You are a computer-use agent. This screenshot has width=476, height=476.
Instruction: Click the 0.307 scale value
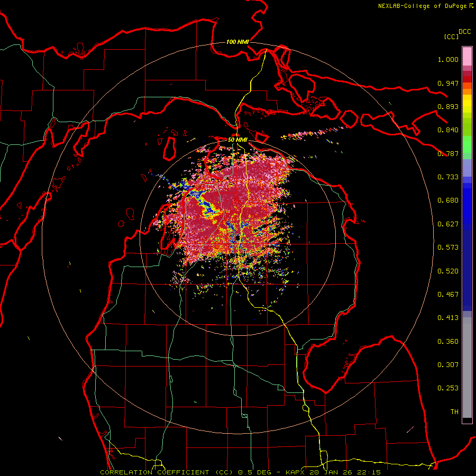pos(448,365)
